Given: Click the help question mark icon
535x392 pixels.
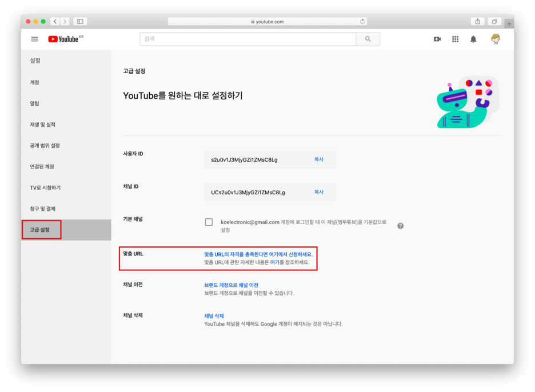Looking at the screenshot, I should (x=400, y=226).
